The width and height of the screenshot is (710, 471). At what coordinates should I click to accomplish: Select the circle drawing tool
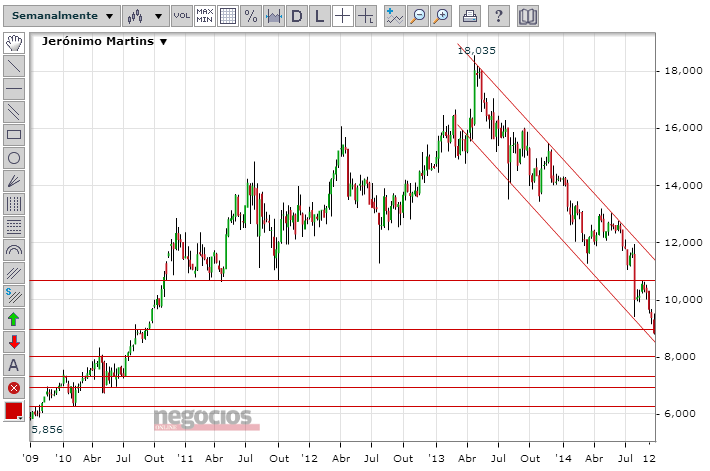click(14, 158)
